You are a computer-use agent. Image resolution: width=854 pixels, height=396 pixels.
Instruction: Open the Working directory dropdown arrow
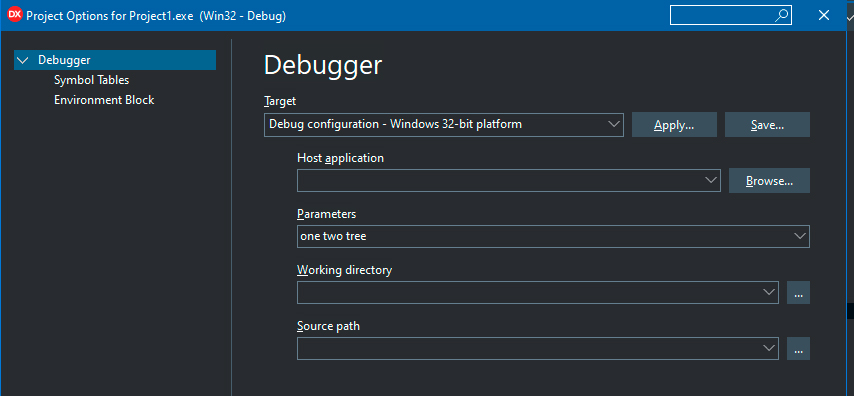(x=769, y=293)
